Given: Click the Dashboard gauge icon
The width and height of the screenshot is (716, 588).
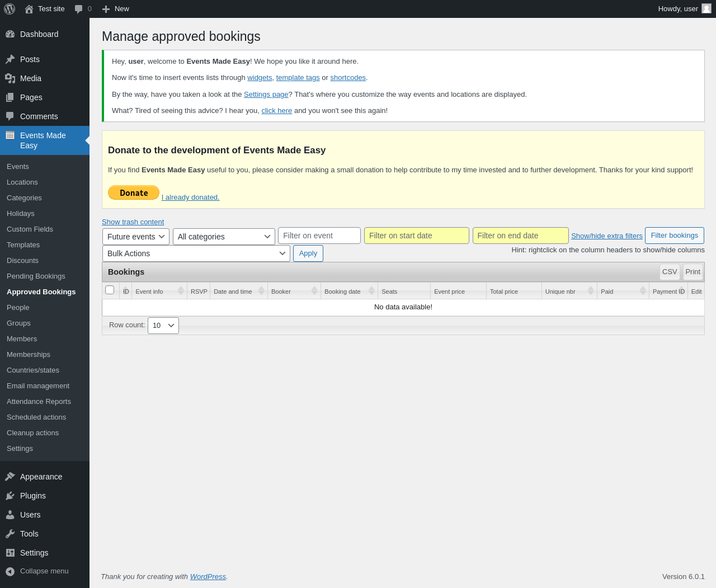Looking at the screenshot, I should 10,34.
